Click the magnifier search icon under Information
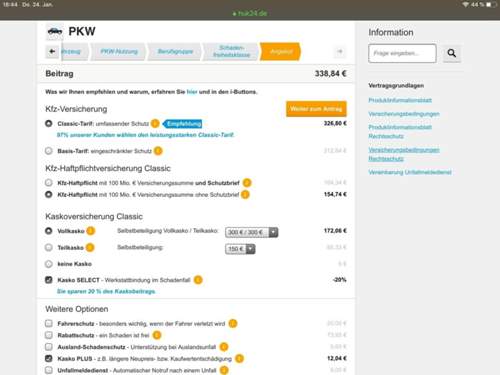Image resolution: width=500 pixels, height=375 pixels. [x=452, y=53]
